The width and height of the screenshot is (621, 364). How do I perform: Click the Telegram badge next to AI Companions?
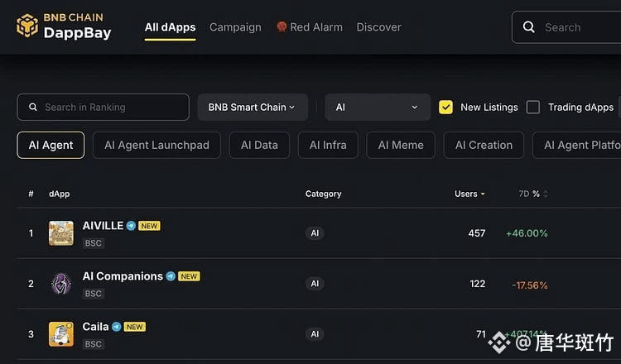click(x=171, y=276)
